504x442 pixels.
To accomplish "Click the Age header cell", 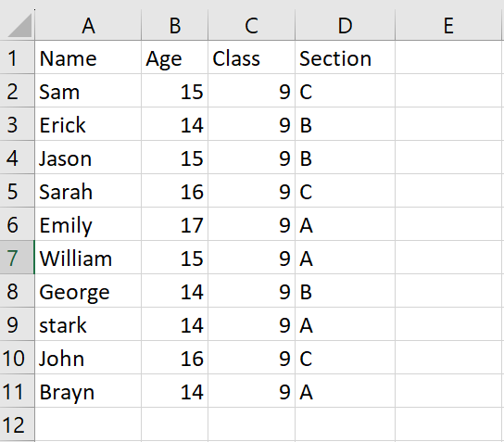I will [174, 57].
